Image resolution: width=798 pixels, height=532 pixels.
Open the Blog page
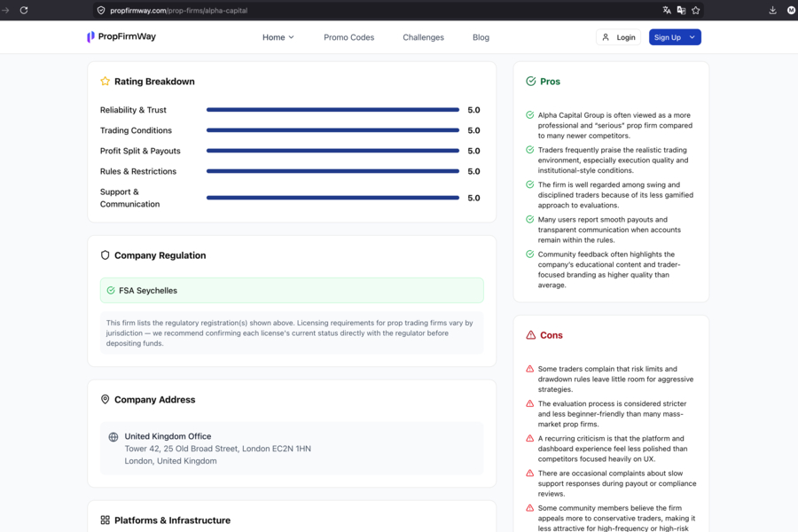pos(481,37)
